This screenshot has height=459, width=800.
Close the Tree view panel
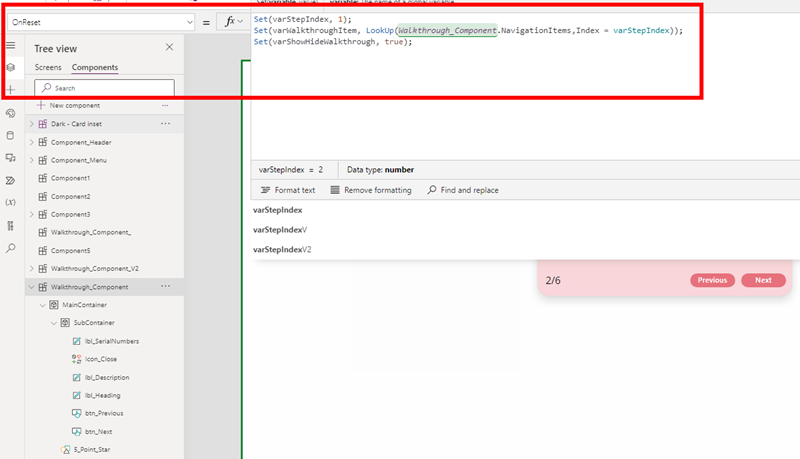coord(169,47)
